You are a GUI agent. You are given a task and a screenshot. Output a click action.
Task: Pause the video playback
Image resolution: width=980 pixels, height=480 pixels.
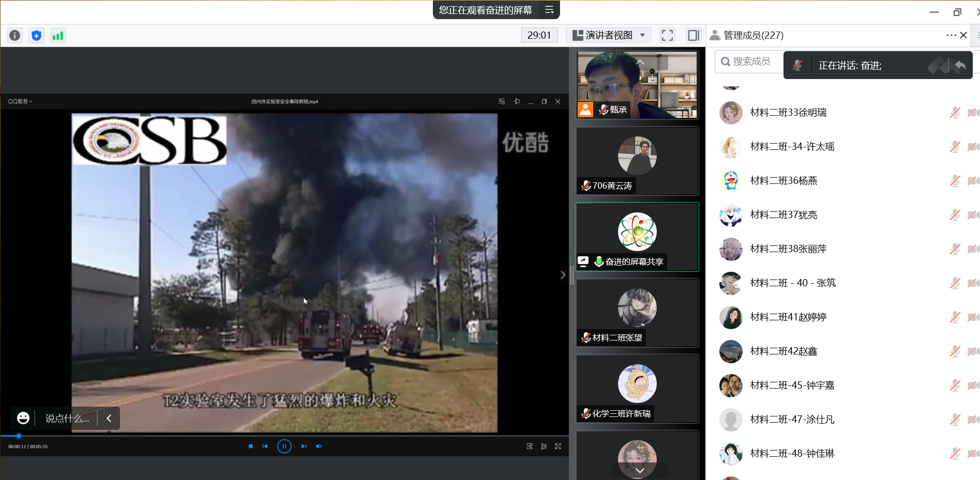tap(284, 446)
